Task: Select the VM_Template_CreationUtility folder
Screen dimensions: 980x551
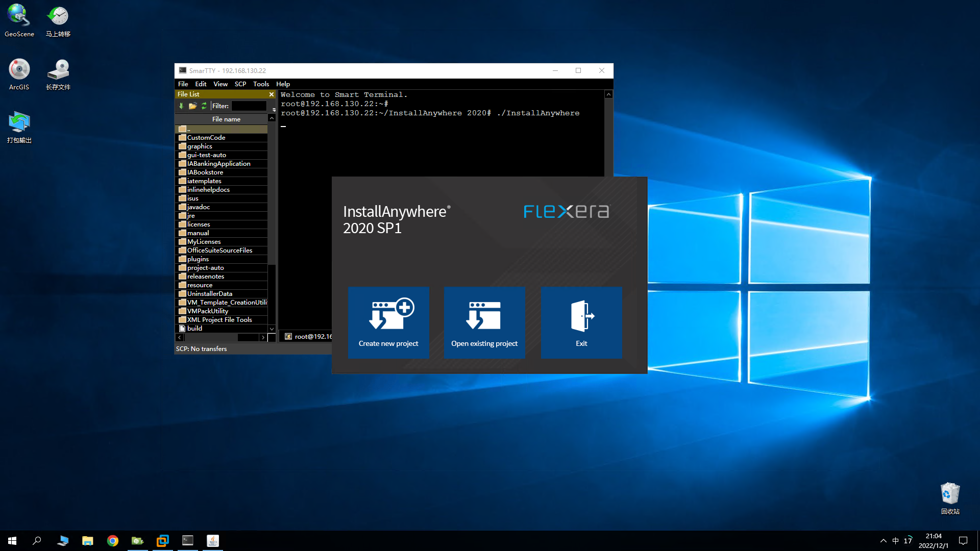Action: (x=222, y=303)
